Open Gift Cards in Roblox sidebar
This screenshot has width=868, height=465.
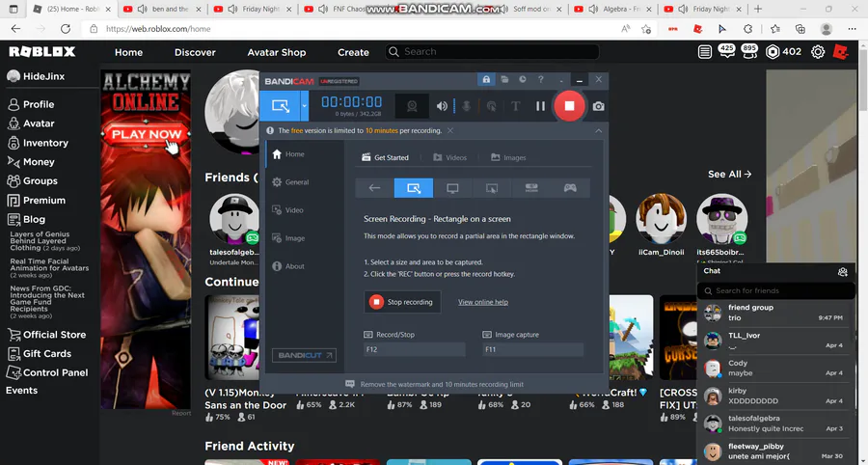point(39,354)
